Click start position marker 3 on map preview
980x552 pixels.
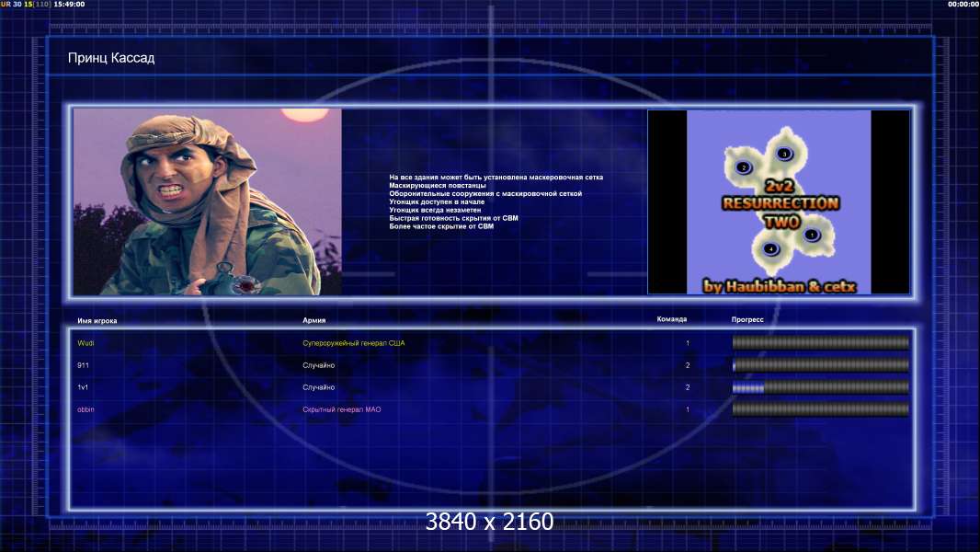coord(784,154)
